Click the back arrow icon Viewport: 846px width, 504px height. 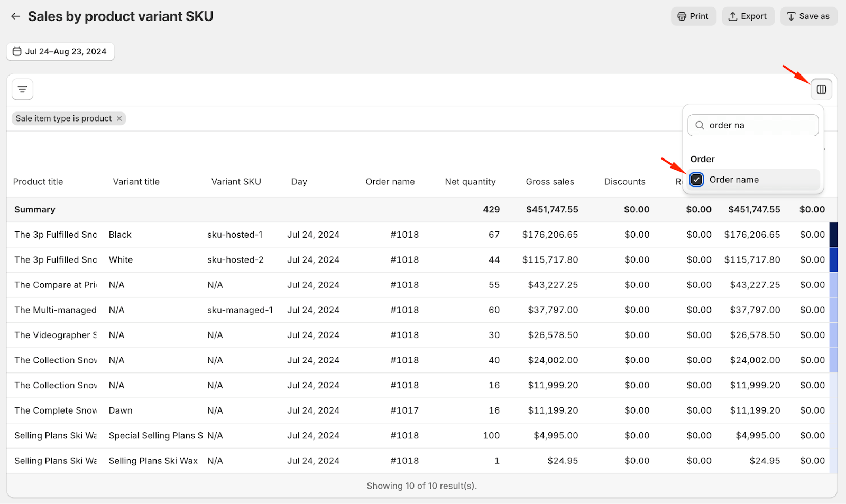[15, 16]
